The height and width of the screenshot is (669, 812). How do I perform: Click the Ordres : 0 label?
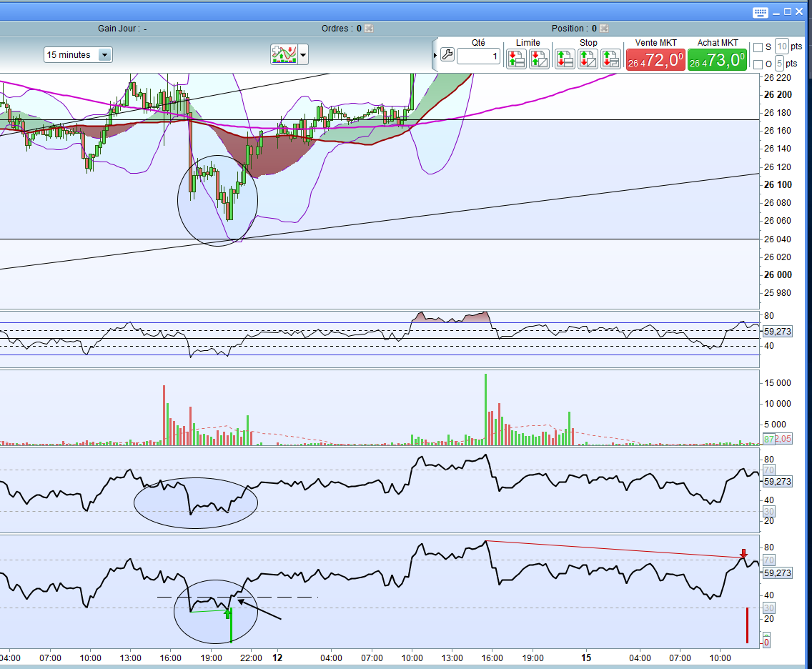tap(341, 29)
